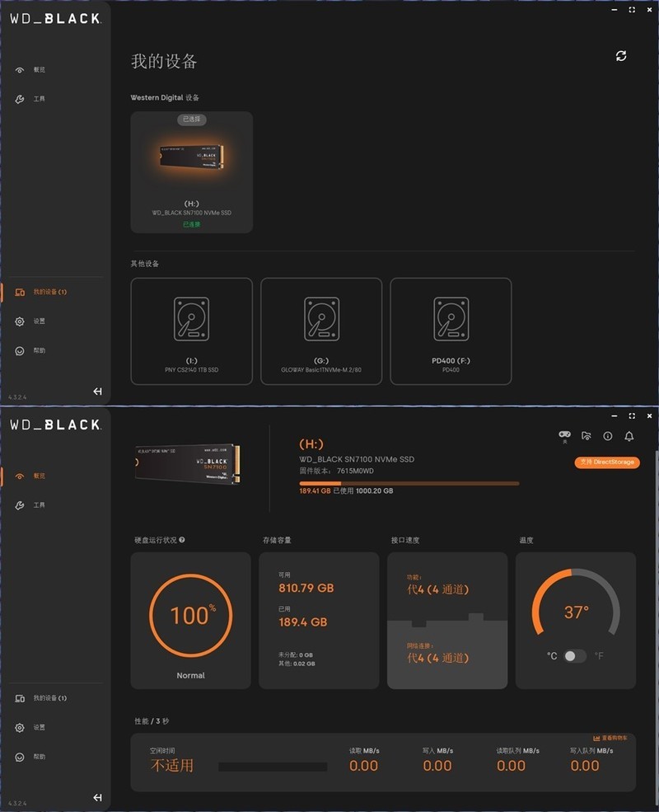The height and width of the screenshot is (812, 659).
Task: Click the orange (H:) drive heading
Action: click(x=311, y=444)
